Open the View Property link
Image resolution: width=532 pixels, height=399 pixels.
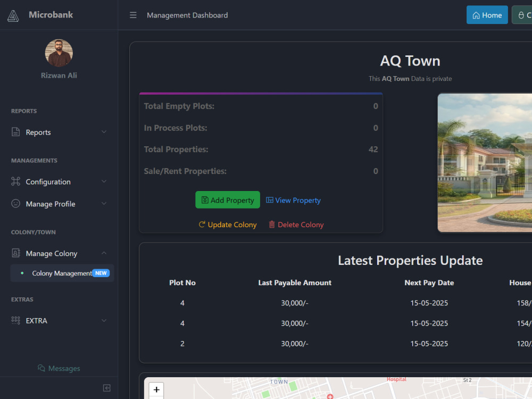[x=293, y=200]
